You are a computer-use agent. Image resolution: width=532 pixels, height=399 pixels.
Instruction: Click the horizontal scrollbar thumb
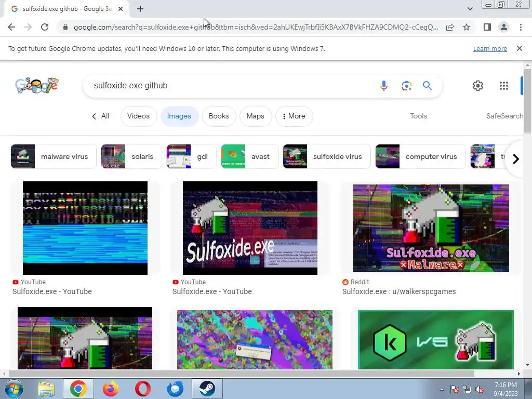point(241,374)
